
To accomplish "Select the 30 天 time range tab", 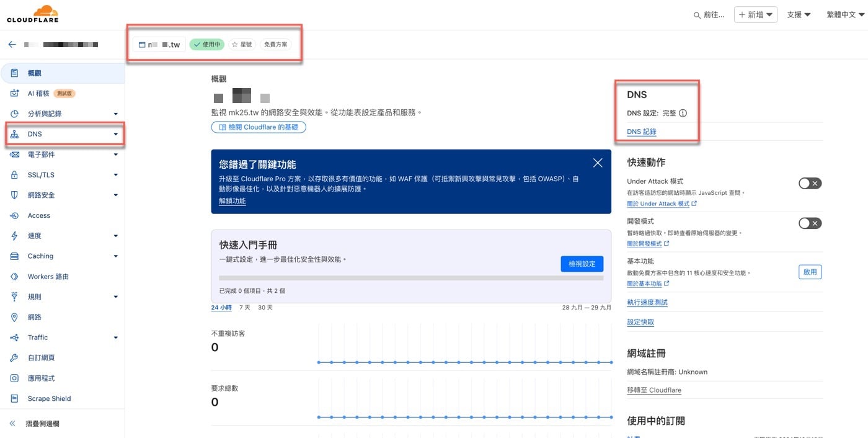I will tap(265, 308).
